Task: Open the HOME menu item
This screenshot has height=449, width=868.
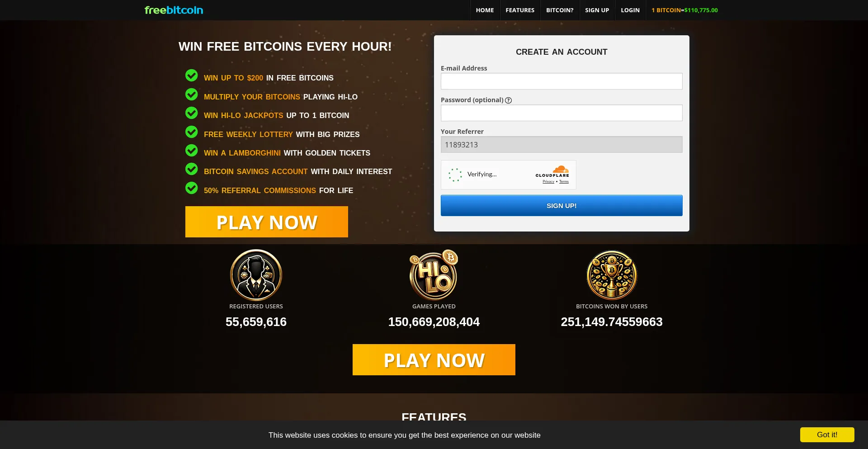Action: 485,10
